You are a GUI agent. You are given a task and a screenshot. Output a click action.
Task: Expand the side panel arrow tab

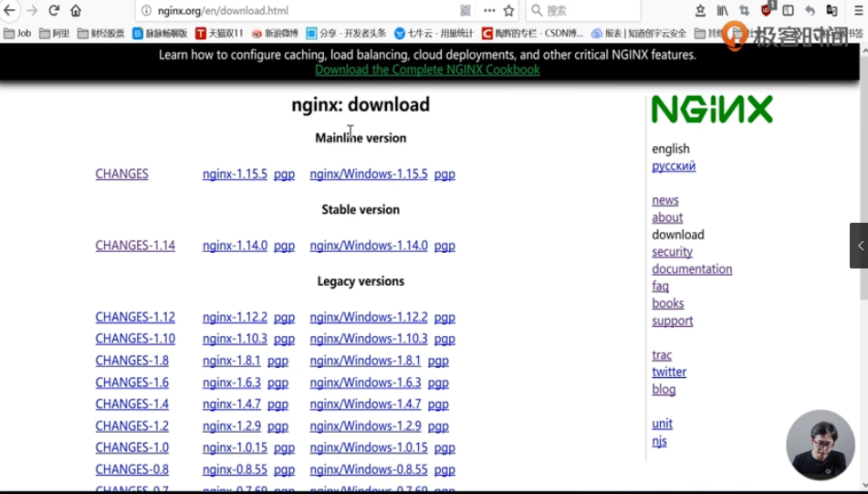[859, 246]
